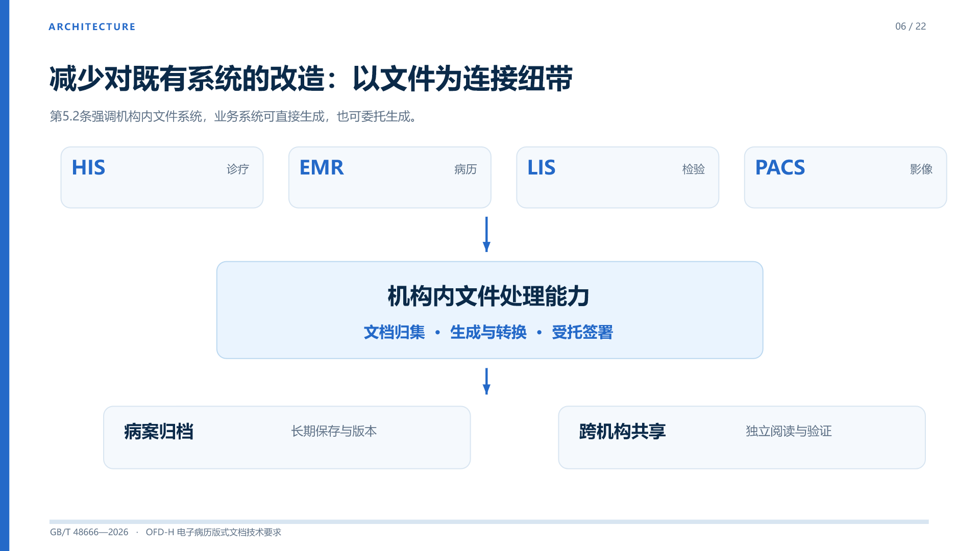The image size is (980, 551).
Task: Click the footer text OFD-H 电子病历版式文档技术要求
Action: [213, 532]
